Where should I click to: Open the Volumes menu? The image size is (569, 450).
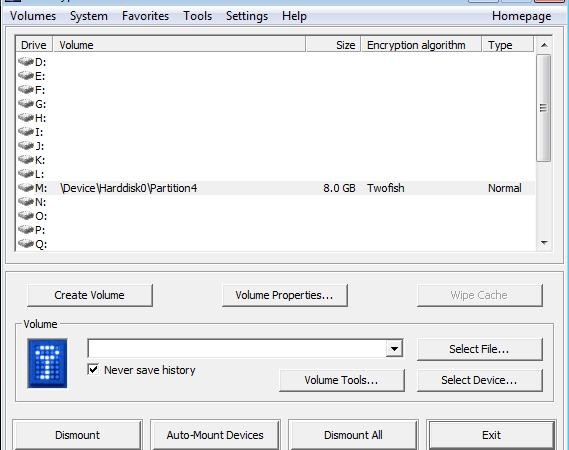click(33, 16)
